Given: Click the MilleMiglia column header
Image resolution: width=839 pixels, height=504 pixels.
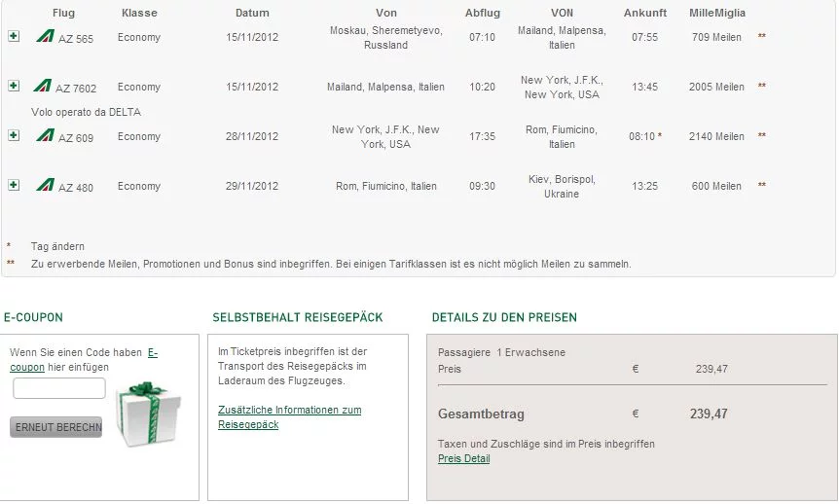Looking at the screenshot, I should [717, 13].
